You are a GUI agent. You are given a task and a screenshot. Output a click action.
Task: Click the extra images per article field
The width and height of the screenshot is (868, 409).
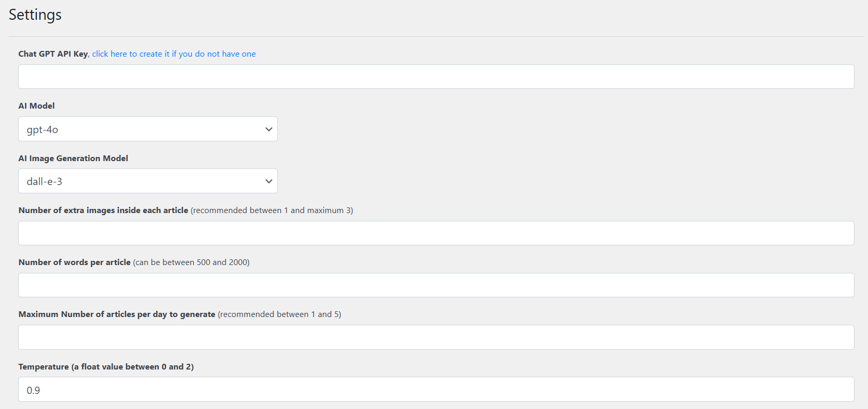coord(436,233)
